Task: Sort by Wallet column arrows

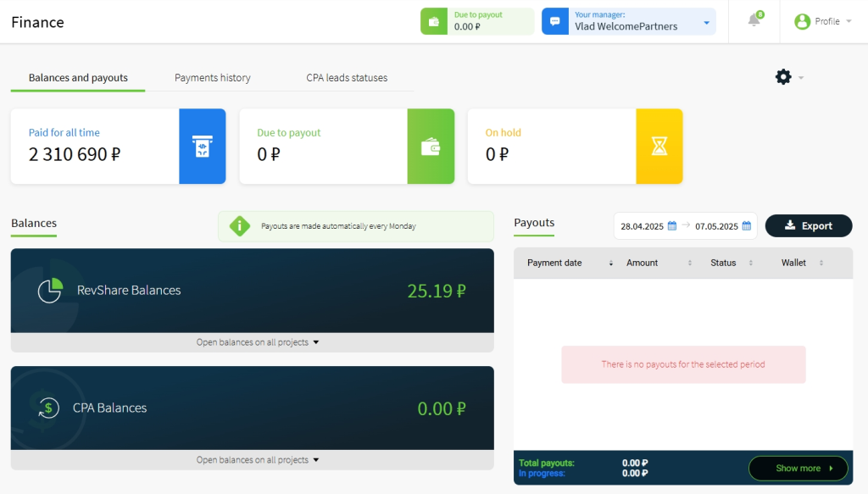Action: (821, 264)
